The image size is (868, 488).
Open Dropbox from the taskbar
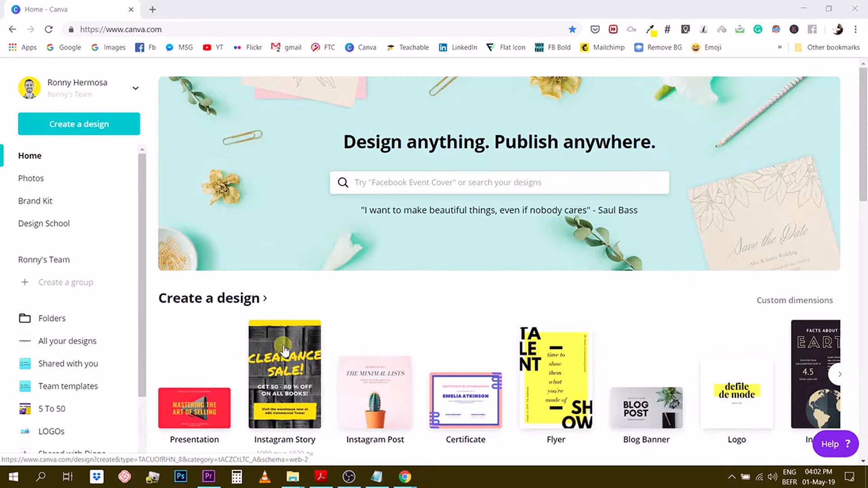pyautogui.click(x=97, y=477)
